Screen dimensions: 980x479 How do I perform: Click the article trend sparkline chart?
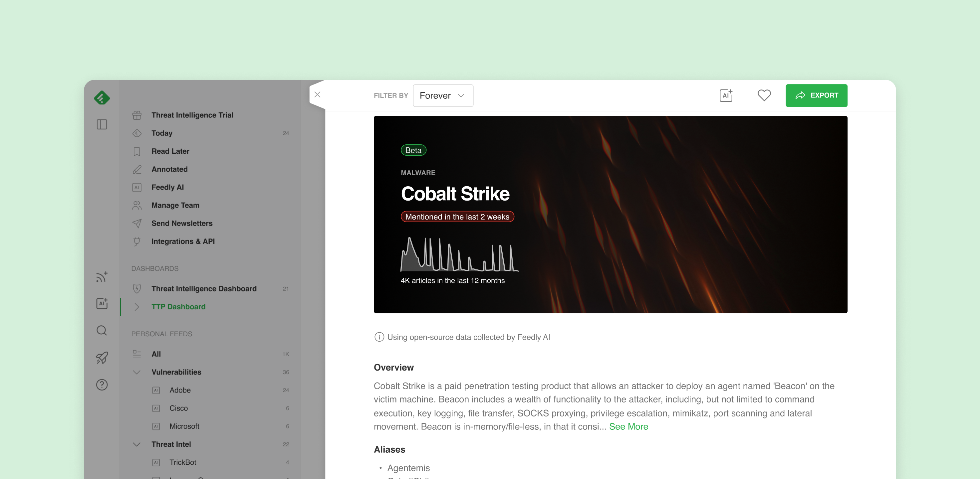click(460, 254)
